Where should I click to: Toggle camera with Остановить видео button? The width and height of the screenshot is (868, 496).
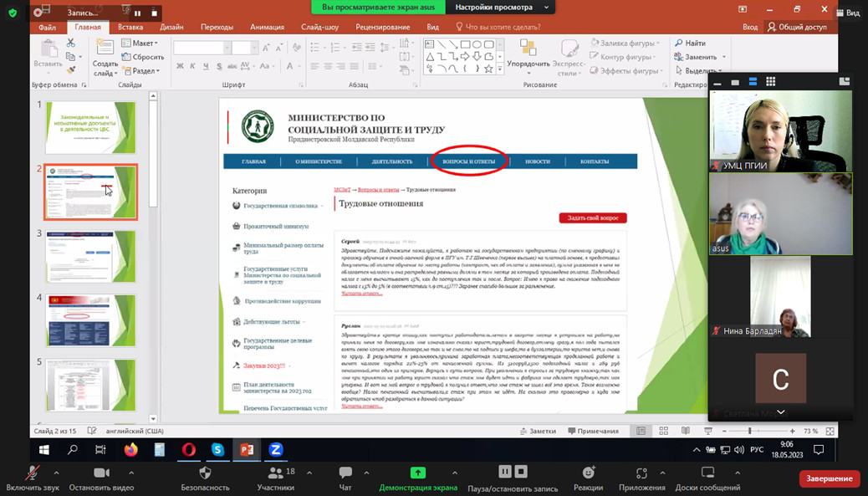101,473
